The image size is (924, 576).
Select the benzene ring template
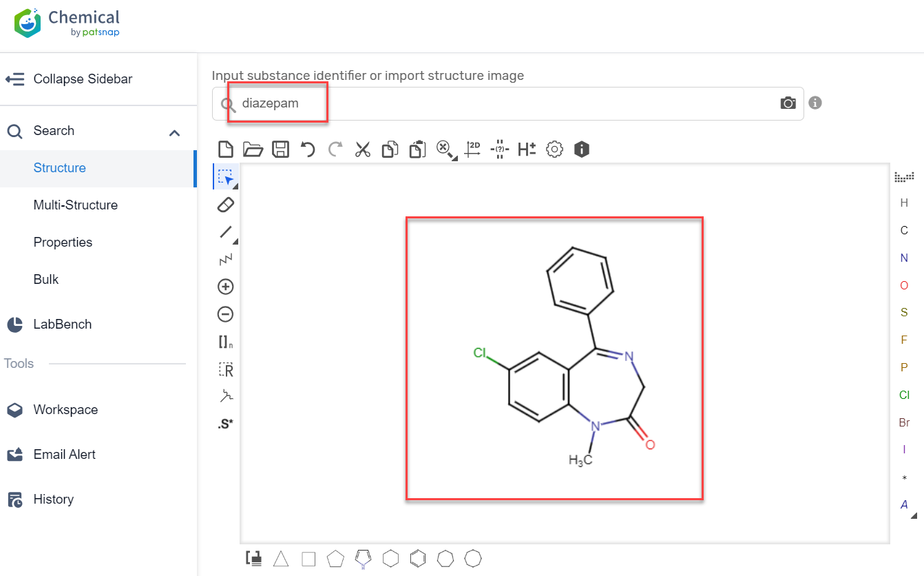(418, 559)
